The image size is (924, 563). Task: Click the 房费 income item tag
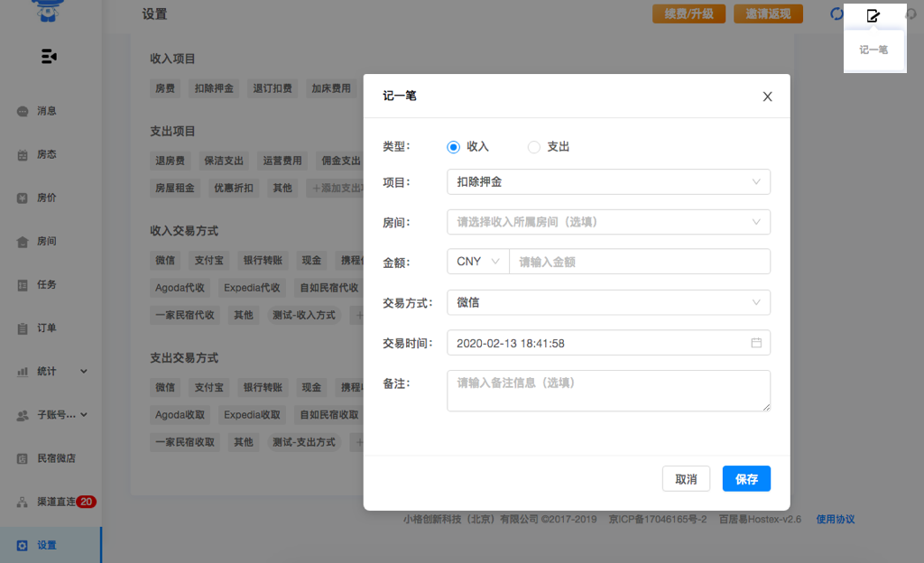165,88
